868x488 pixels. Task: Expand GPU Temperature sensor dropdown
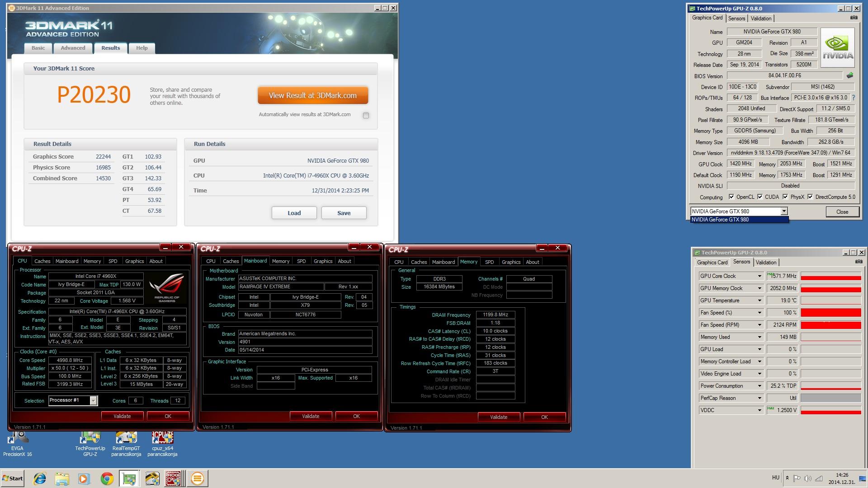click(x=759, y=300)
